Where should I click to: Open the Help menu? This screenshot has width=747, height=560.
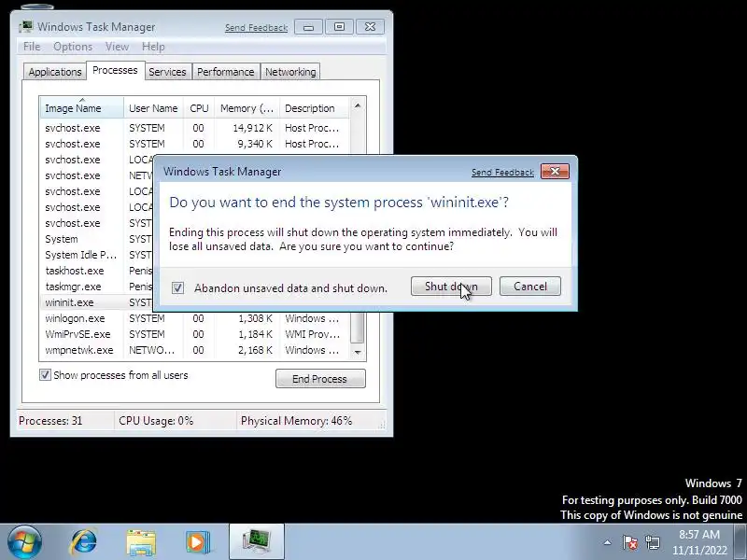tap(153, 47)
